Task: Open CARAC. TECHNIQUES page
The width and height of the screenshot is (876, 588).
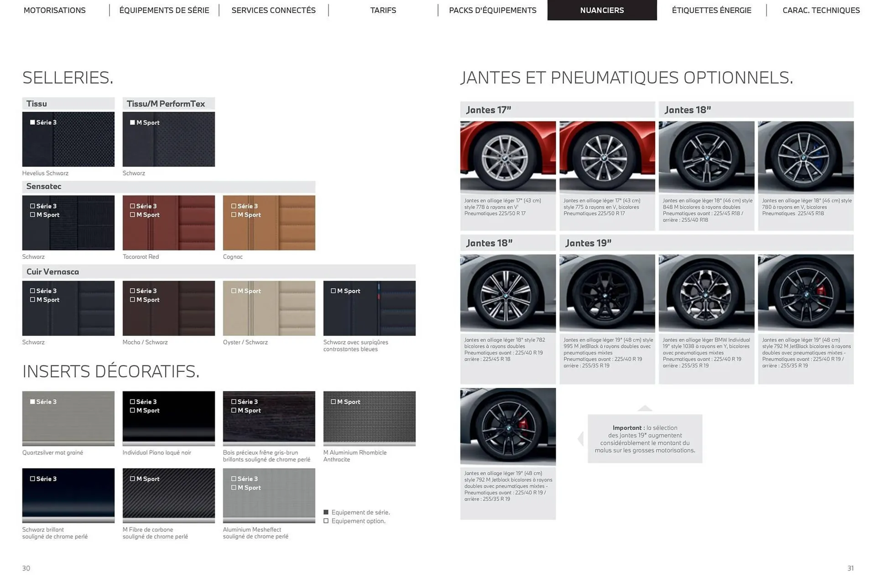Action: (x=821, y=10)
